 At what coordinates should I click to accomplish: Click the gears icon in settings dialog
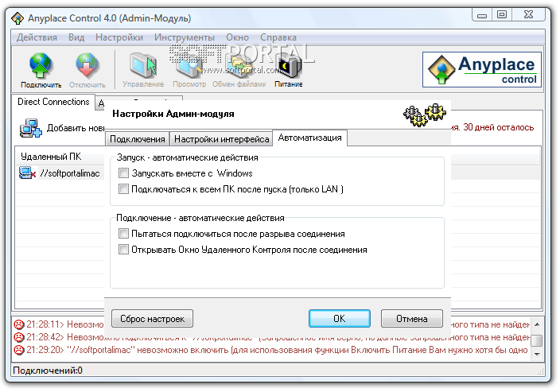425,114
